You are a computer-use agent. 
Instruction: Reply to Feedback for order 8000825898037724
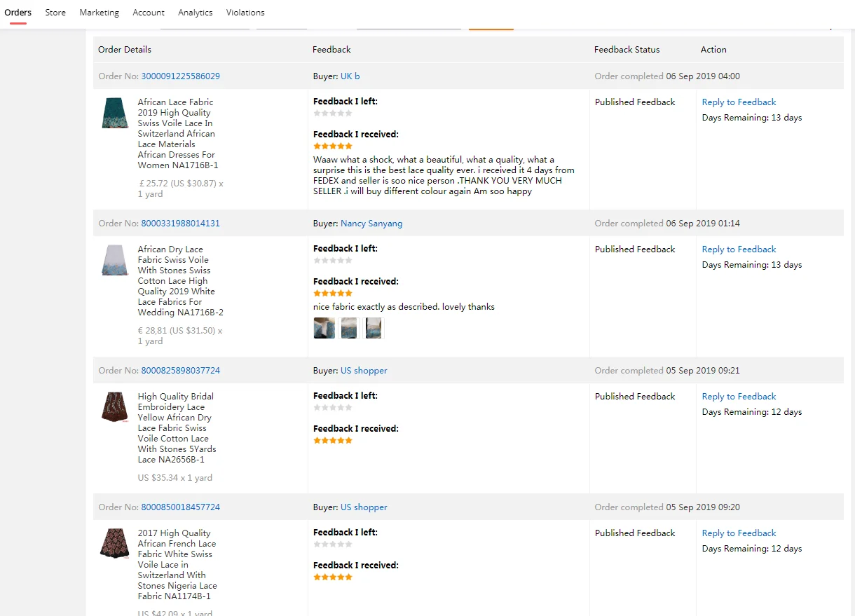(x=739, y=397)
